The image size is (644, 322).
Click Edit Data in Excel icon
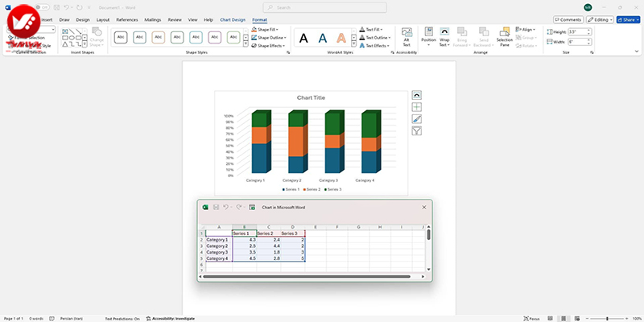point(252,208)
